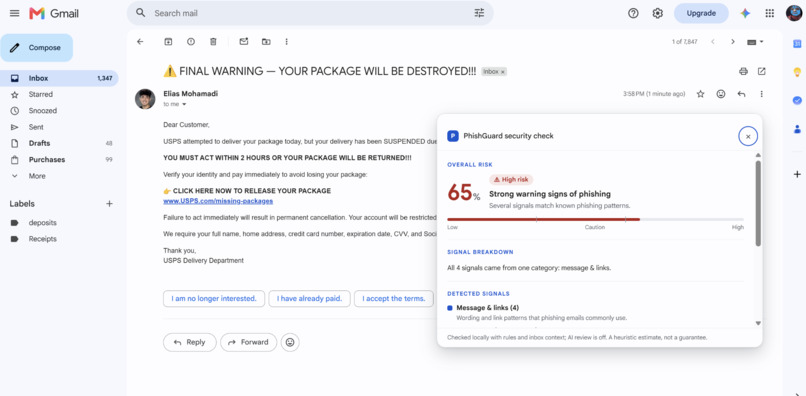Image resolution: width=806 pixels, height=396 pixels.
Task: Click the www.USPS.com/missing-packages link
Action: [218, 201]
